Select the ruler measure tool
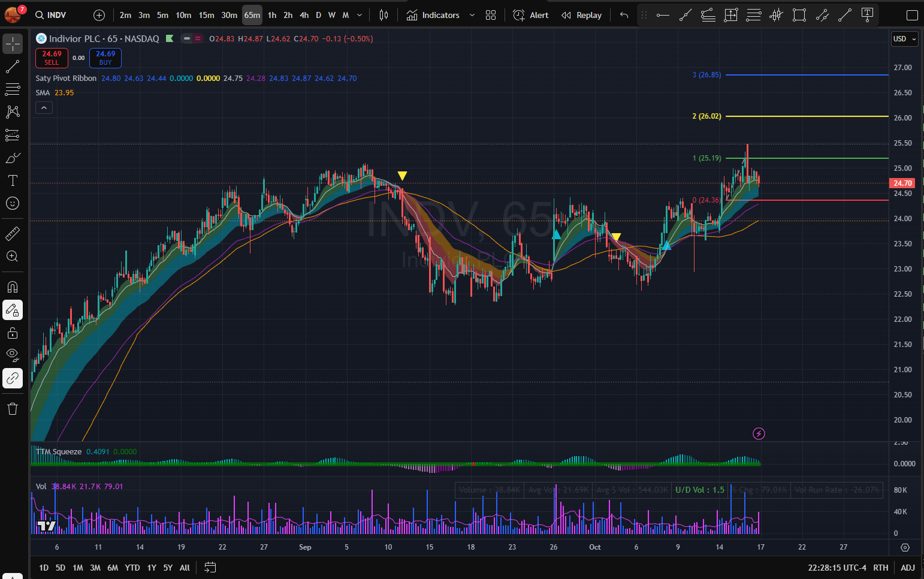 tap(13, 233)
